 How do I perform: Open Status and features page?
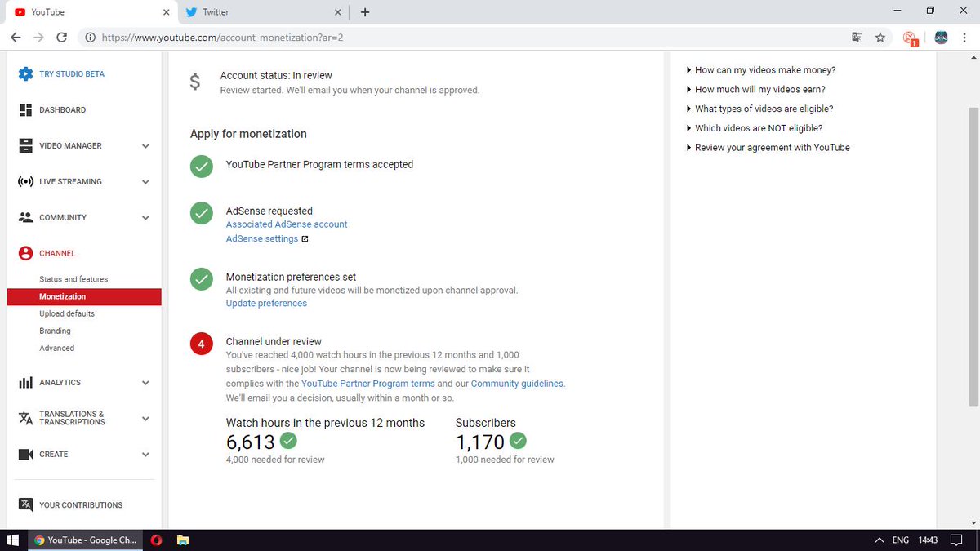pyautogui.click(x=73, y=279)
